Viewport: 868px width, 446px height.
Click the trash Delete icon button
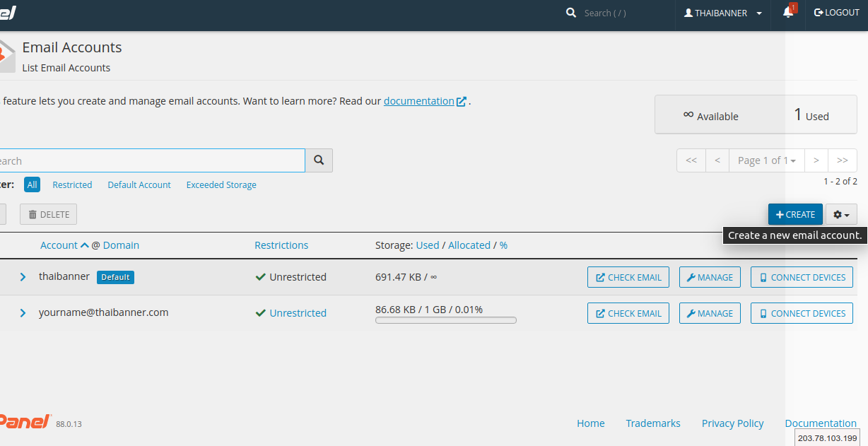point(47,214)
